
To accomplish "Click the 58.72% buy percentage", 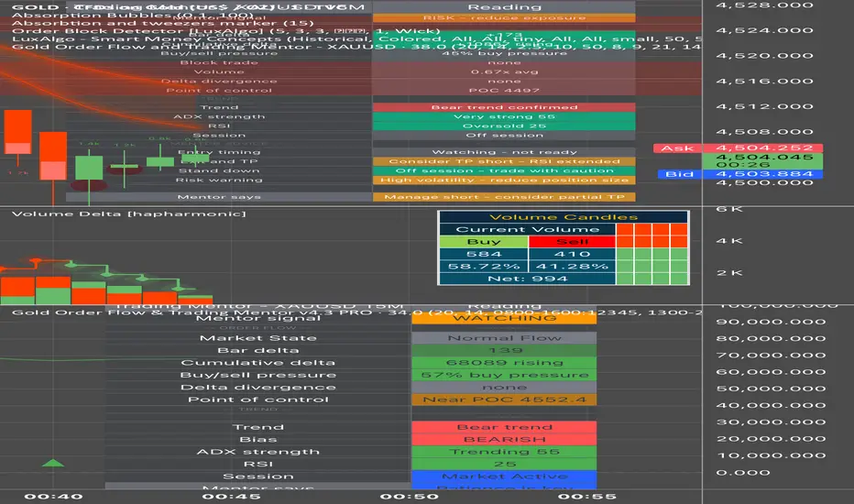I will click(x=484, y=267).
